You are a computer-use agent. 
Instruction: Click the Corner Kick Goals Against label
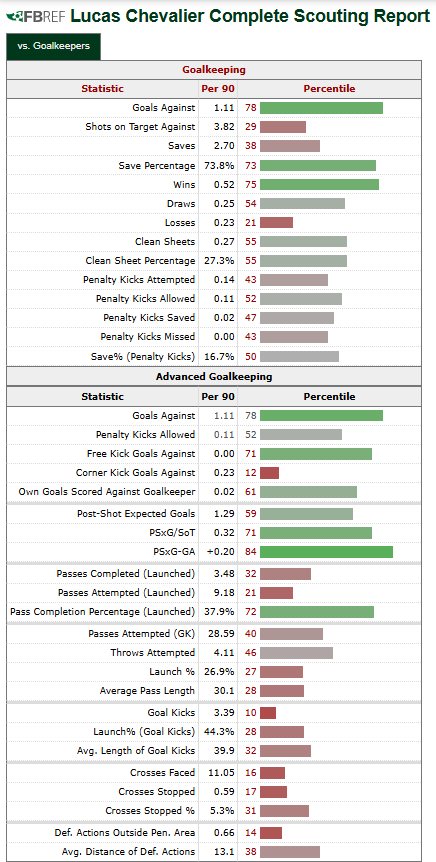click(135, 472)
